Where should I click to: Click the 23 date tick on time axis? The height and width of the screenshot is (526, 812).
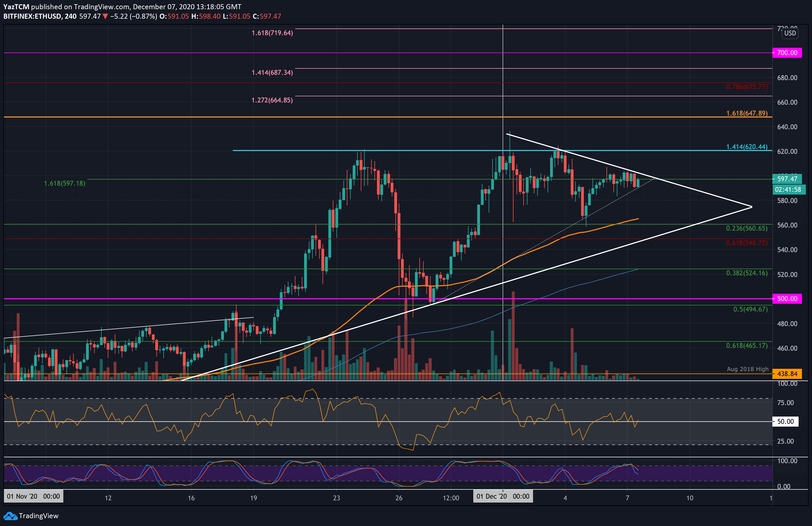[x=336, y=498]
